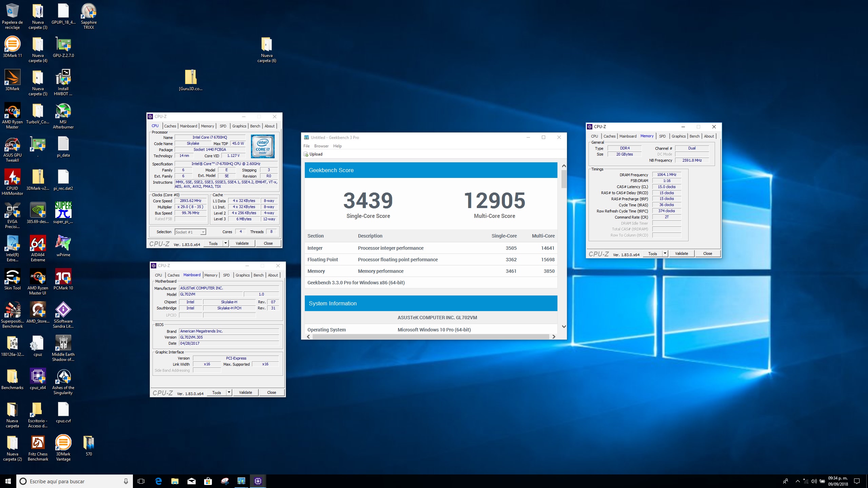
Task: Open the File menu in Geekbench
Action: tap(307, 146)
